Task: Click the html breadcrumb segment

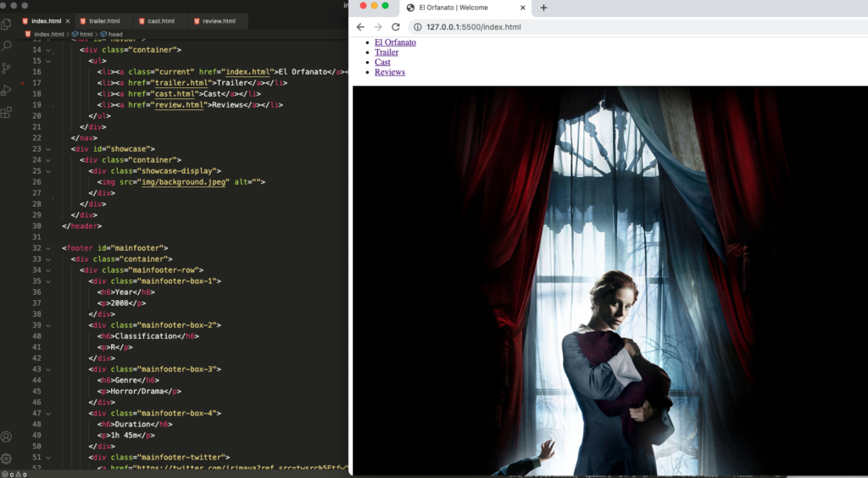Action: click(x=82, y=34)
